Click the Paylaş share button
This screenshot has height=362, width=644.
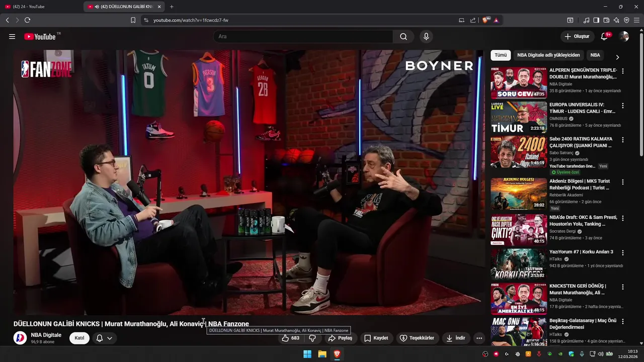[x=340, y=338]
